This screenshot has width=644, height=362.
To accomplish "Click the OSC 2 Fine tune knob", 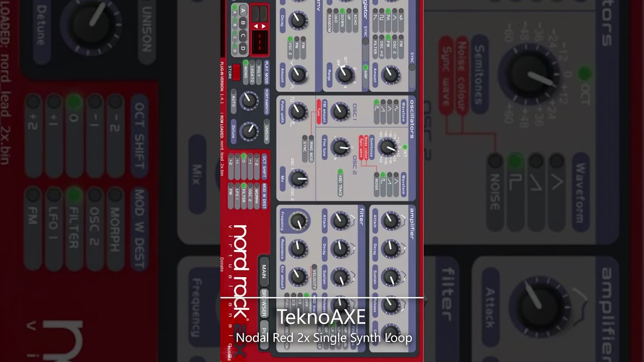I will click(341, 147).
